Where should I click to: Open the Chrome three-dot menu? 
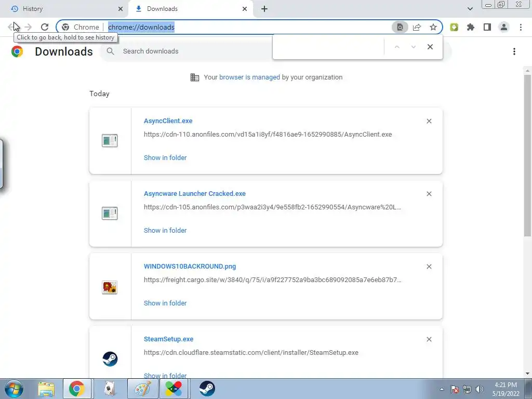click(521, 27)
